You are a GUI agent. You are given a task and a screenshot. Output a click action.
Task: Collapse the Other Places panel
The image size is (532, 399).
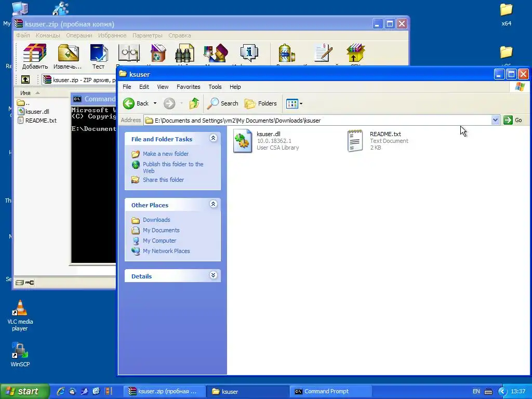coord(214,204)
